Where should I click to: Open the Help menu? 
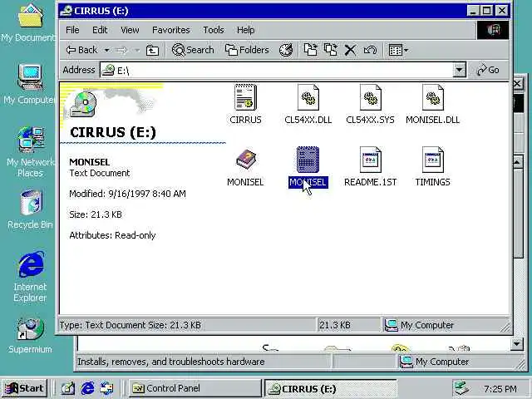(x=246, y=30)
